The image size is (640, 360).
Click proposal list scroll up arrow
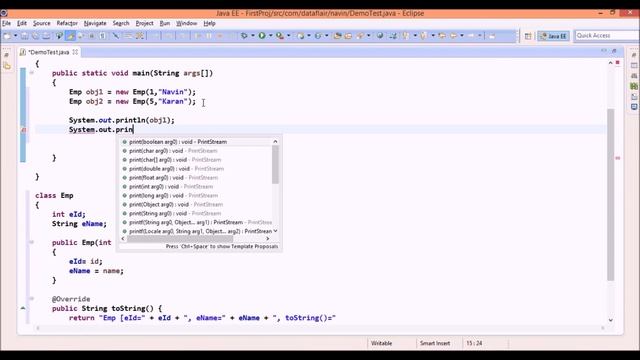276,141
